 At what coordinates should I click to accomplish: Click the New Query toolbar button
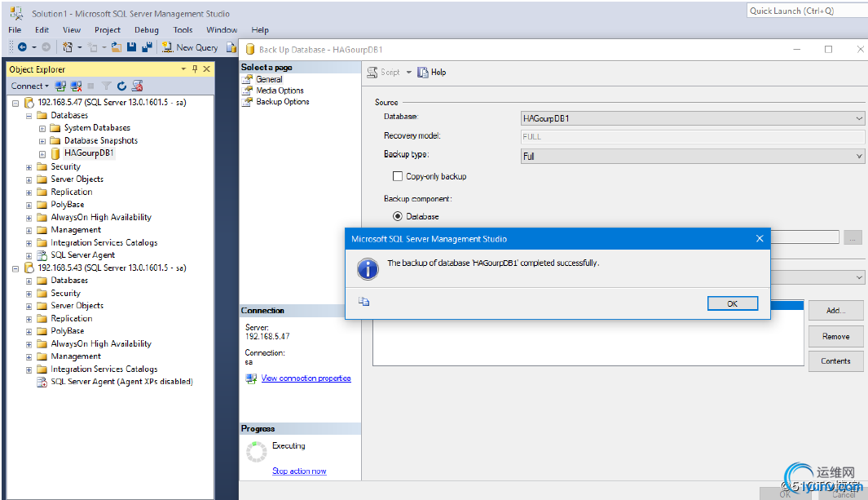coord(190,47)
